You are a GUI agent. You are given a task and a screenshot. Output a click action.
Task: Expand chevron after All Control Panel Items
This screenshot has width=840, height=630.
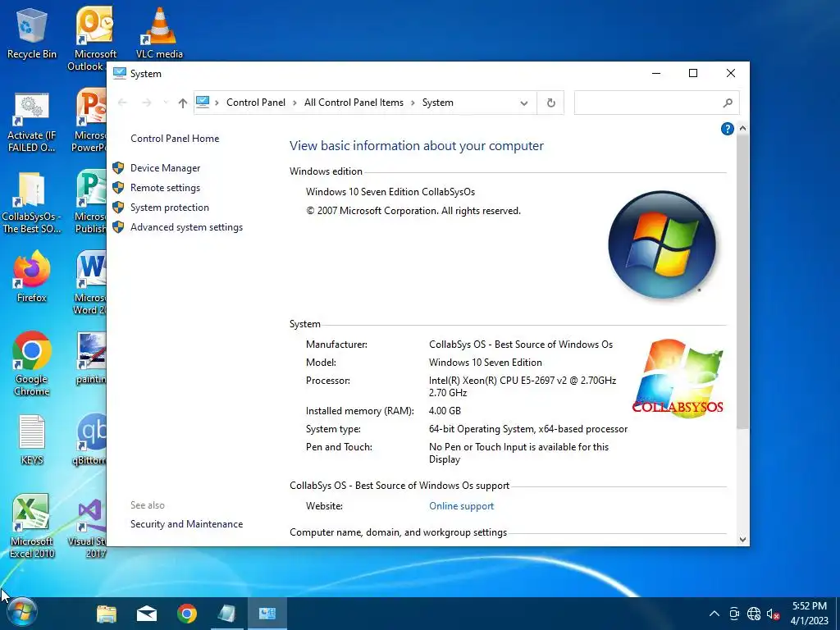(x=413, y=103)
